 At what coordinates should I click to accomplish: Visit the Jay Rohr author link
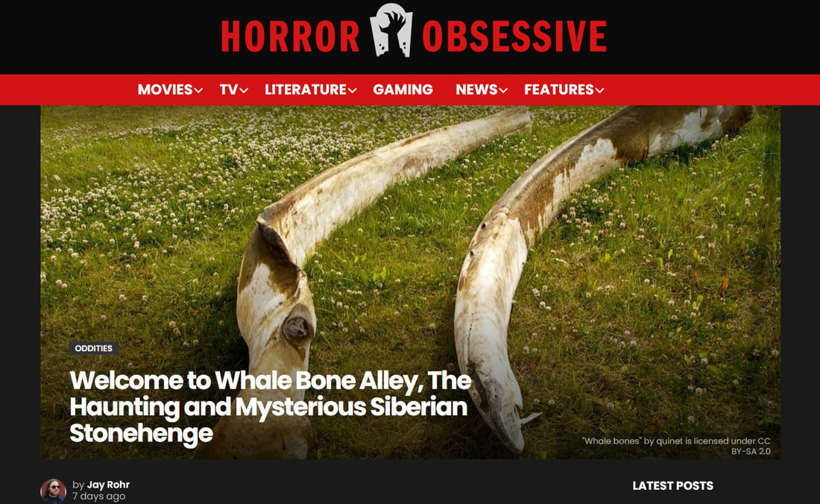point(108,485)
